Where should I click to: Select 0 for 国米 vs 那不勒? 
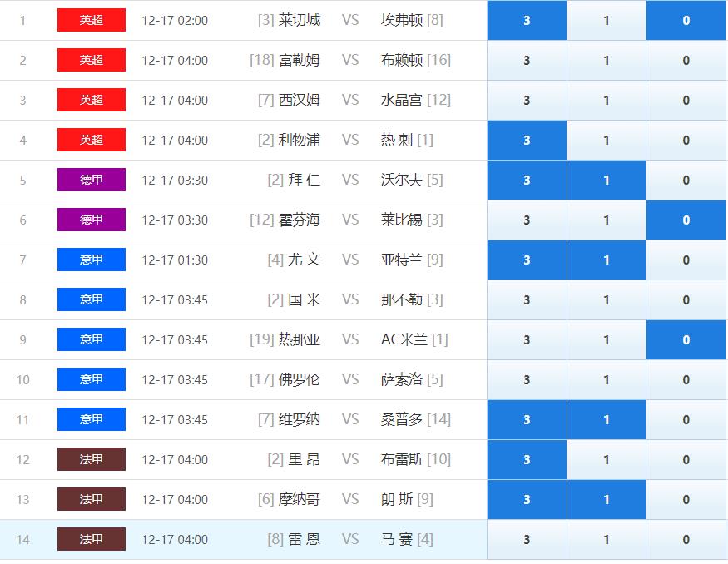pos(686,299)
